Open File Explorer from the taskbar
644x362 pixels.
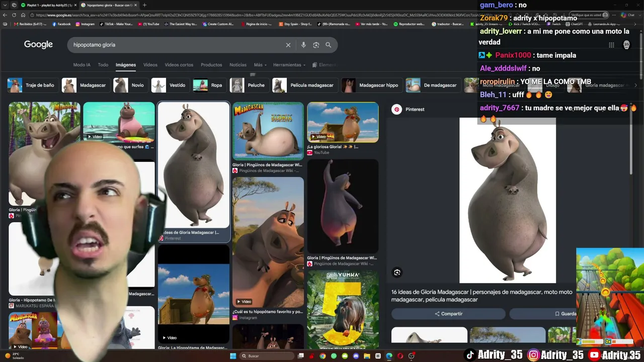(367, 356)
